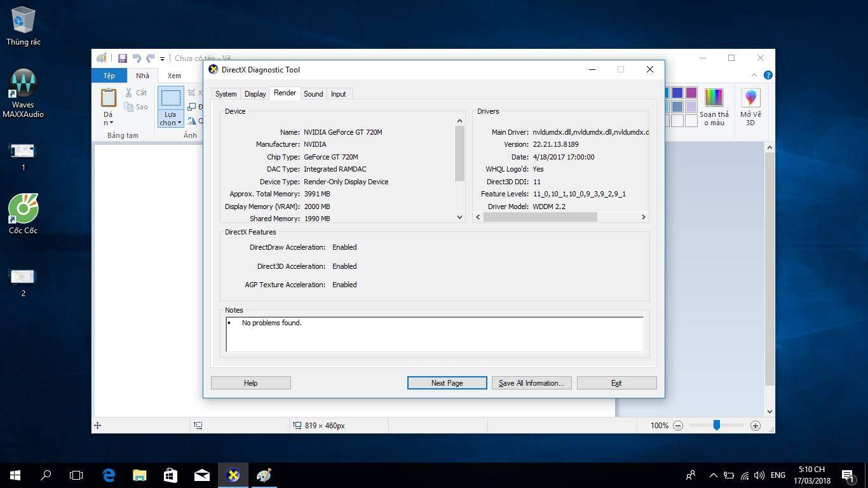Click the Next Page button

(447, 383)
